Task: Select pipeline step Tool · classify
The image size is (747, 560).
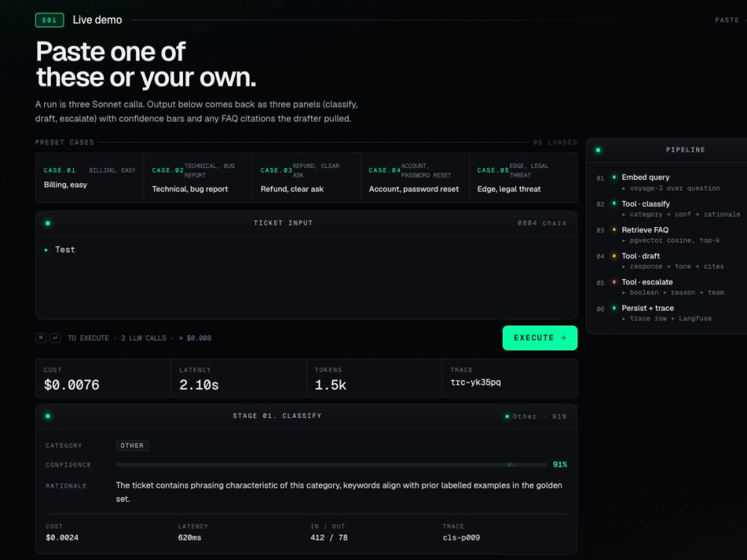Action: (x=645, y=204)
